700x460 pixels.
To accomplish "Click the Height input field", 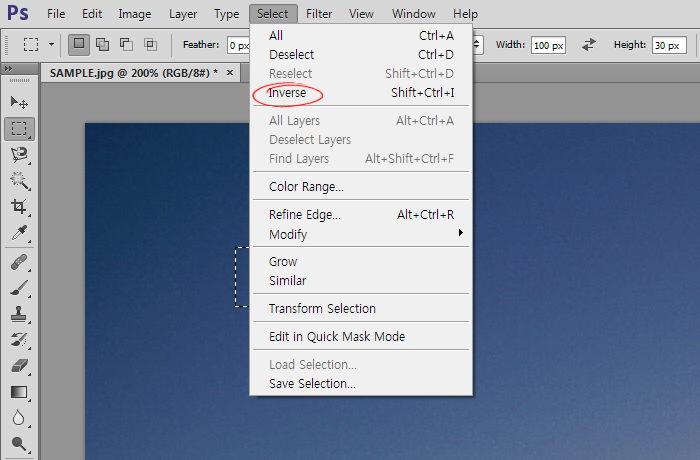I will (x=669, y=45).
